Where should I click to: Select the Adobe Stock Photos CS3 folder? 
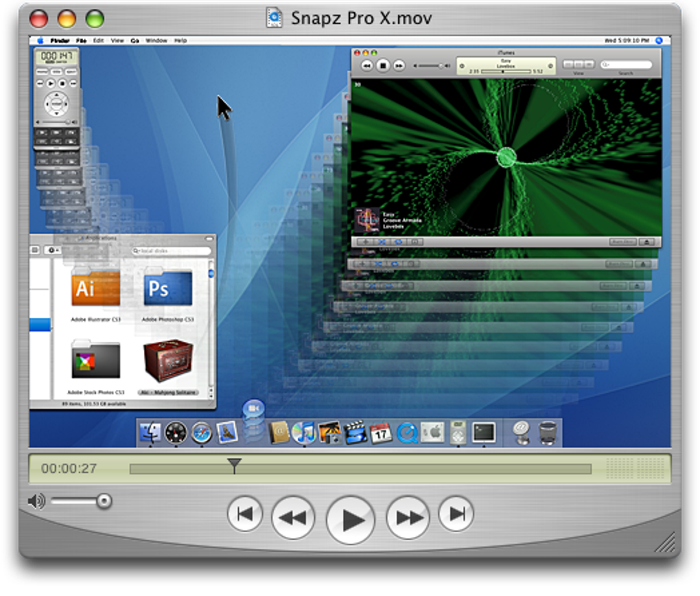click(x=95, y=359)
